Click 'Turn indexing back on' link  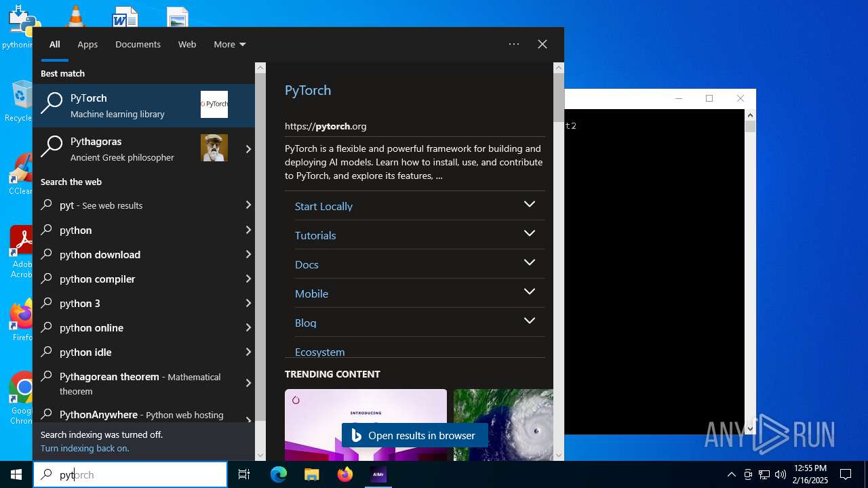85,448
